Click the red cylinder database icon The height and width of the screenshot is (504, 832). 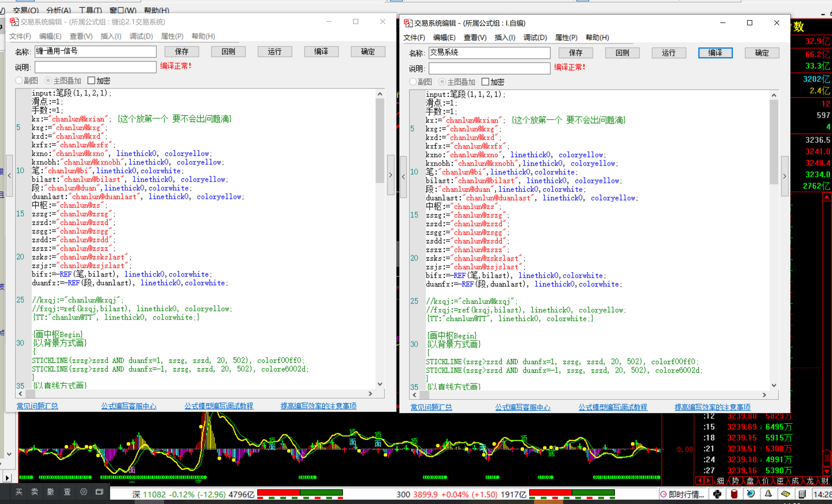click(x=734, y=494)
